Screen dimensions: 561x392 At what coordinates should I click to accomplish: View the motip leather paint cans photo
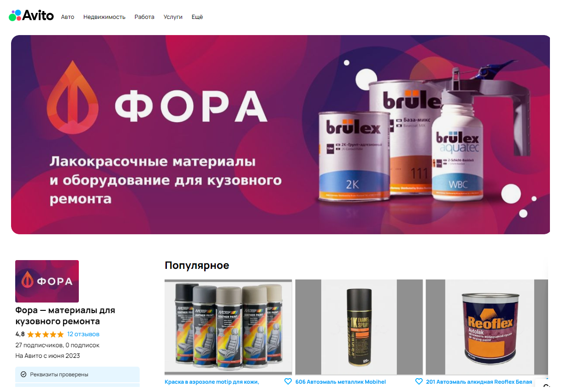coord(228,327)
